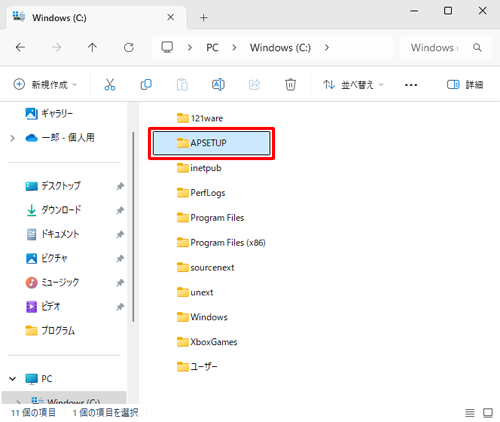Screen dimensions: 500x422
Task: Select the PerfLogs folder
Action: (x=201, y=193)
